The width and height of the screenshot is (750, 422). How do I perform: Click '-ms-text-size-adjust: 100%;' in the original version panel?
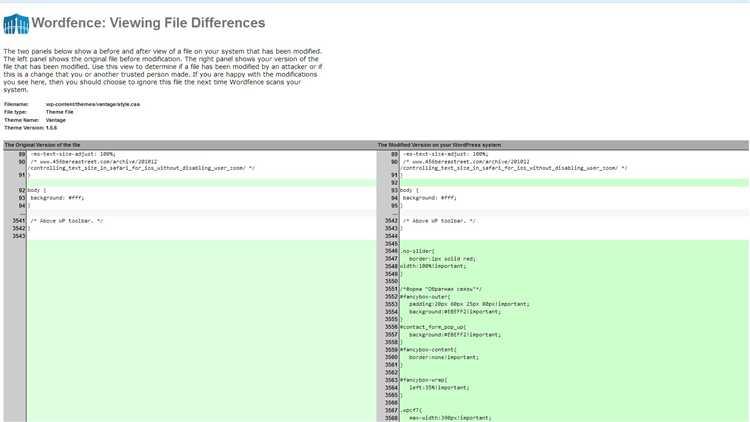[73, 154]
